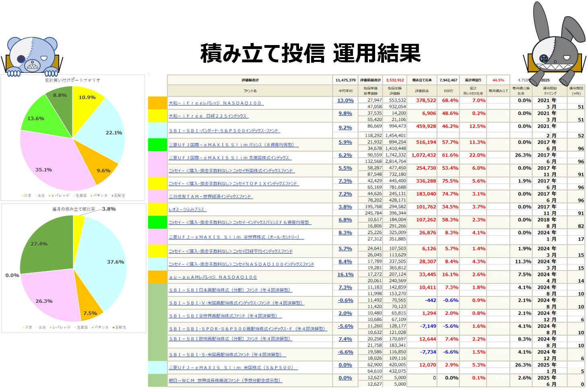Click the stitched bear mascot image
Image resolution: width=588 pixels, height=390 pixels.
click(32, 56)
